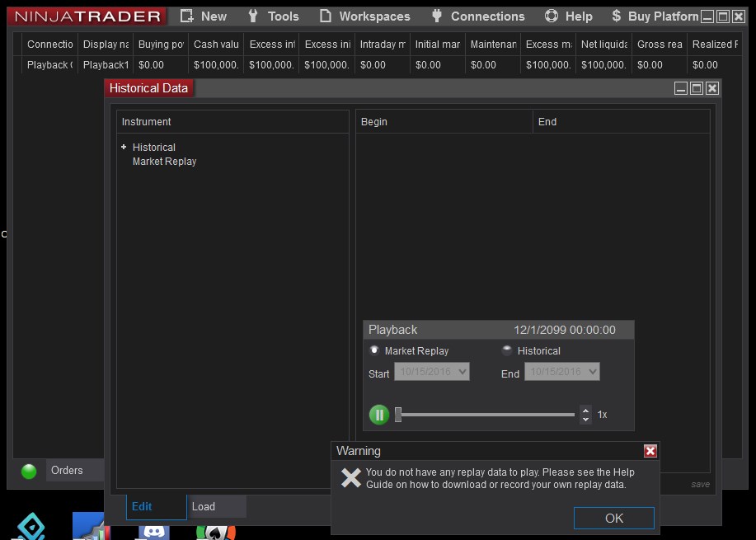Minimize the Historical Data window

[681, 88]
